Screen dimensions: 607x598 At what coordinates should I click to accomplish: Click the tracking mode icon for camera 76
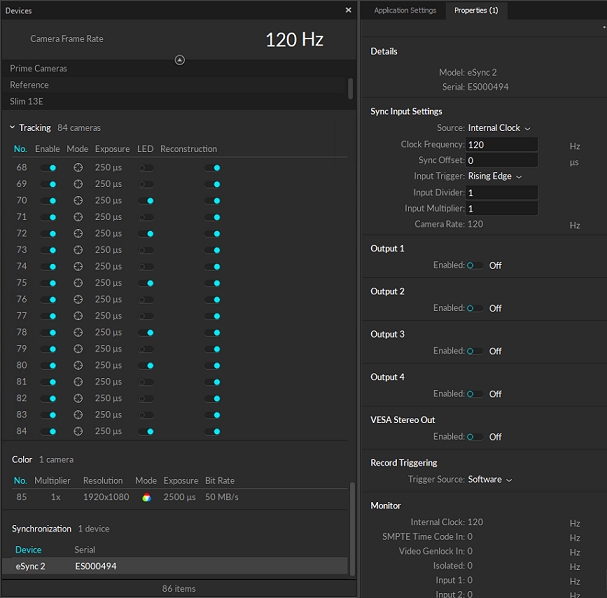point(78,299)
